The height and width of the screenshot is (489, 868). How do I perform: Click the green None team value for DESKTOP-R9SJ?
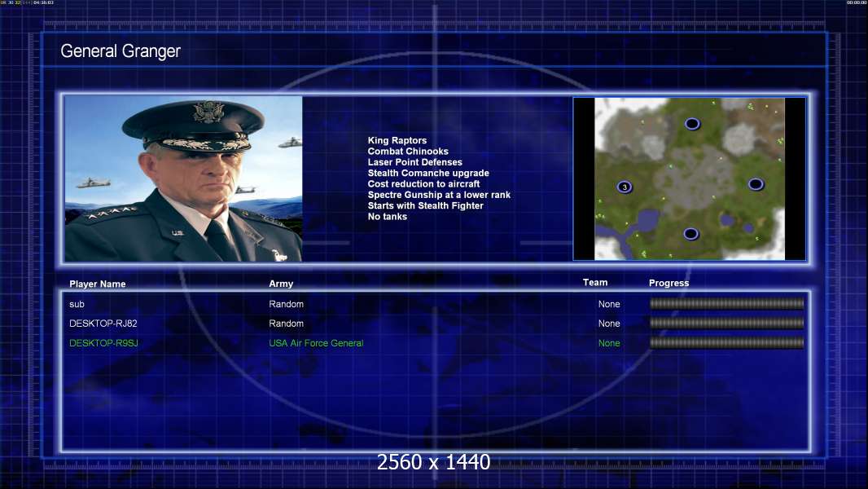click(609, 343)
